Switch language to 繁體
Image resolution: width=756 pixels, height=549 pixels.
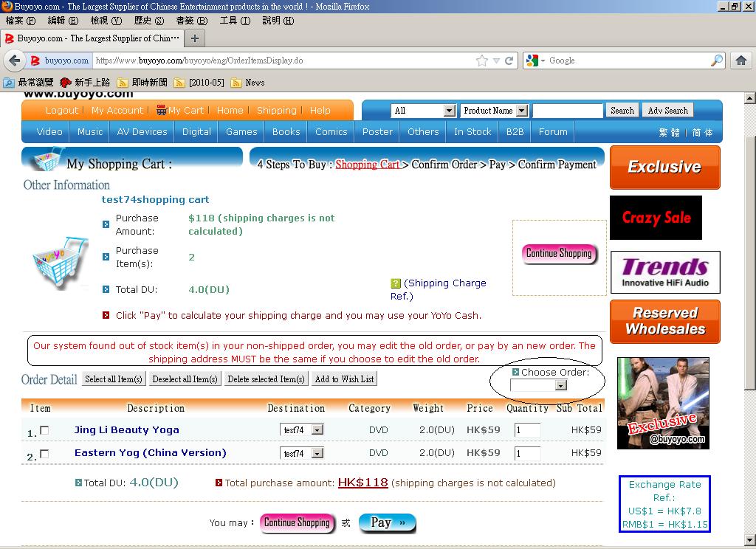[669, 133]
